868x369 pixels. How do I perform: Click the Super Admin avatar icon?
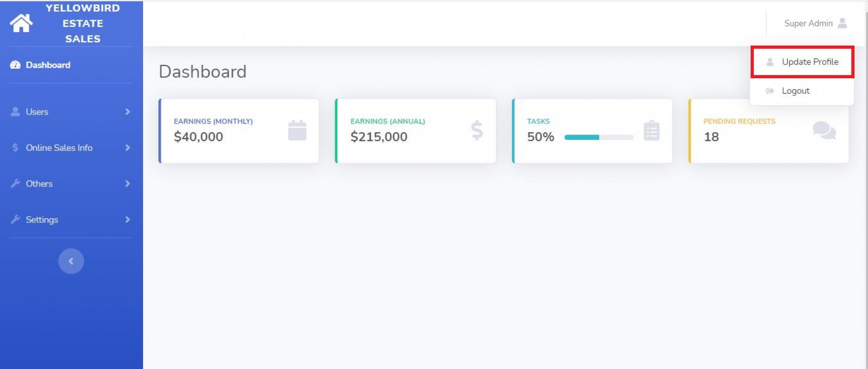click(x=842, y=23)
